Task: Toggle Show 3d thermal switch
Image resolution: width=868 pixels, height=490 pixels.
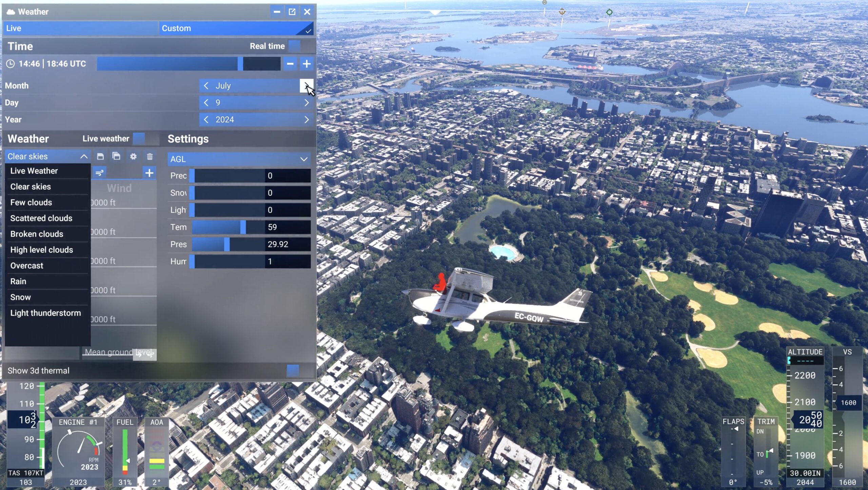Action: (x=300, y=371)
